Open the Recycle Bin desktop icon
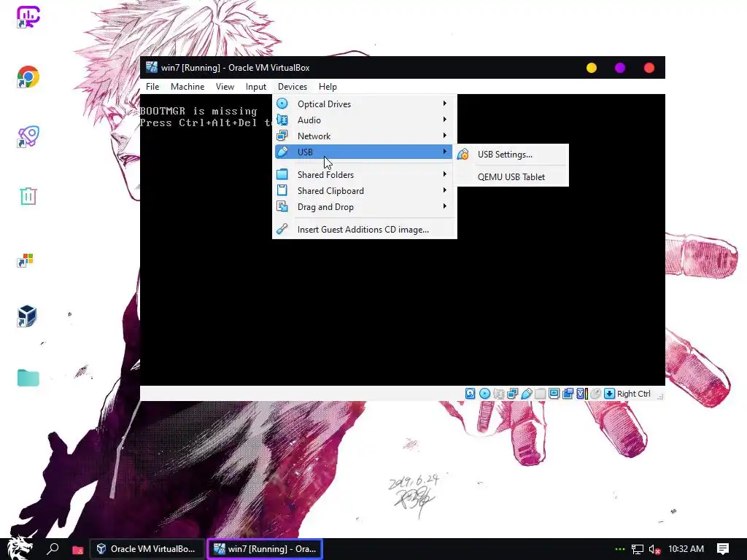This screenshot has height=560, width=747. coord(28,195)
